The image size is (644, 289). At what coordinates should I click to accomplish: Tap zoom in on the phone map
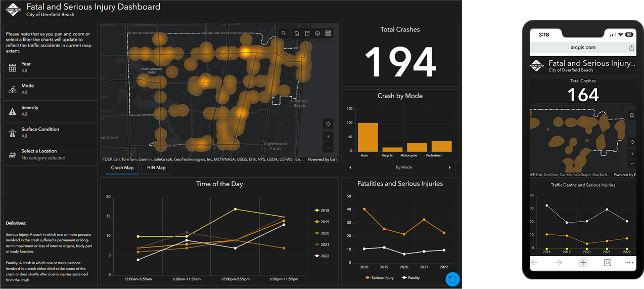[x=632, y=154]
